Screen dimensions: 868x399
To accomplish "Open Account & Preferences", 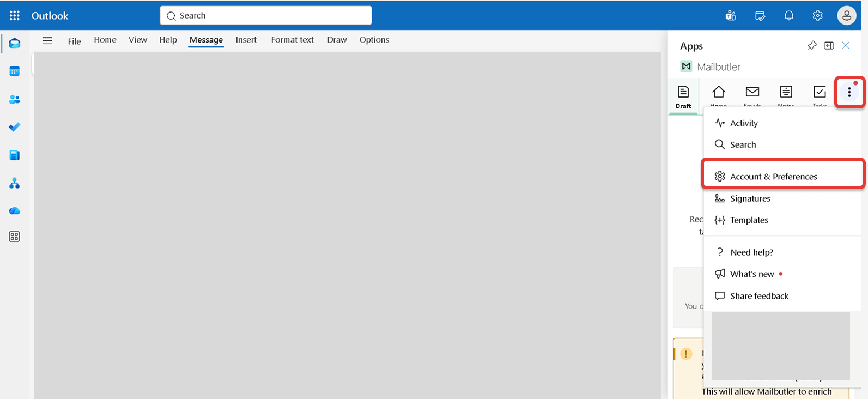I will [x=782, y=177].
